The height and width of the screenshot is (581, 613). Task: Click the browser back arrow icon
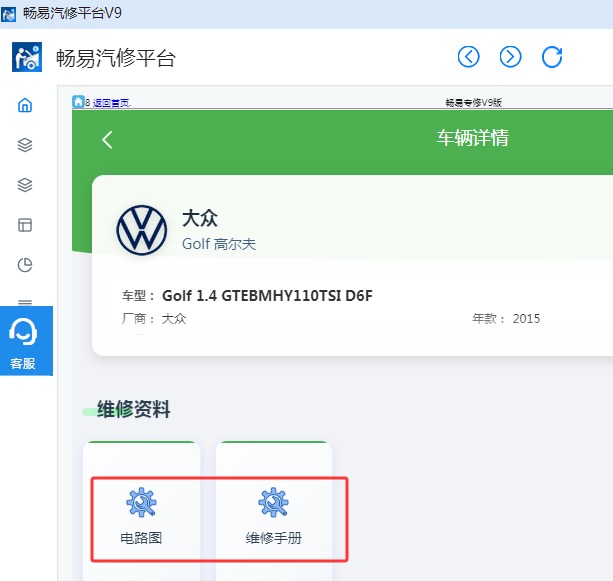[x=468, y=57]
